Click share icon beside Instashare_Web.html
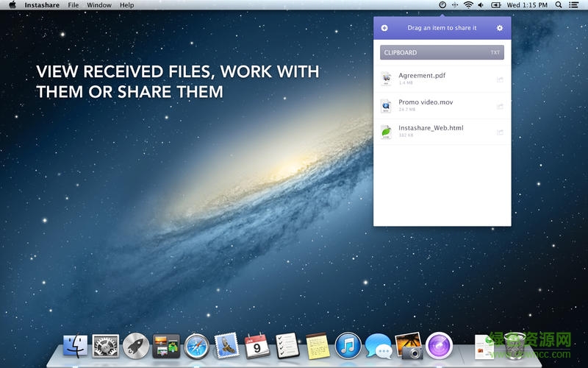Screen dimensions: 588x368 [500, 132]
